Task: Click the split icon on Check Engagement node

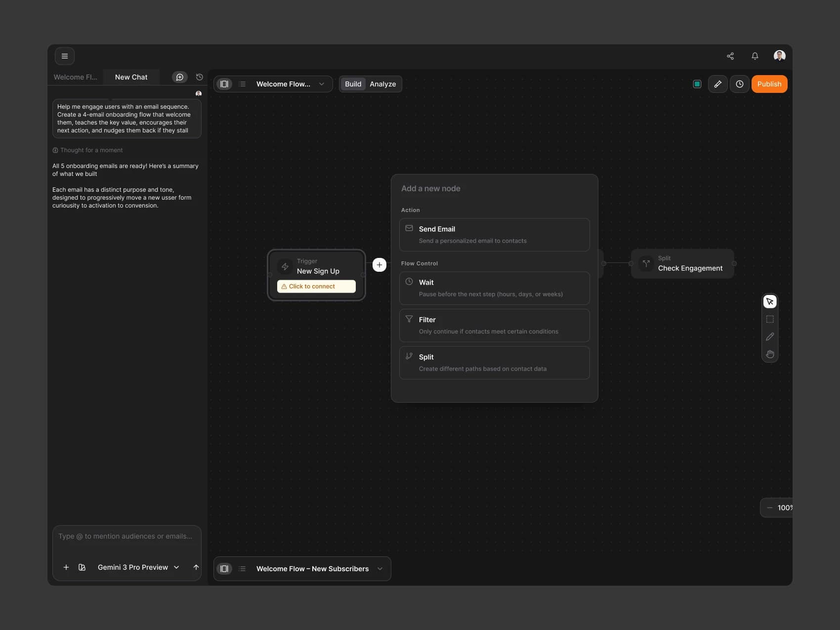Action: pyautogui.click(x=646, y=264)
